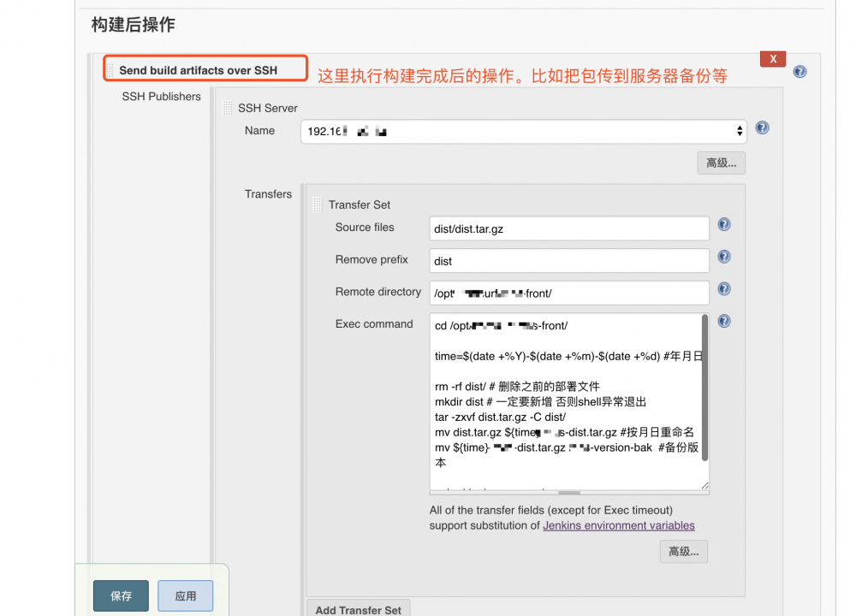
Task: Click the lower 高级... button
Action: point(683,551)
